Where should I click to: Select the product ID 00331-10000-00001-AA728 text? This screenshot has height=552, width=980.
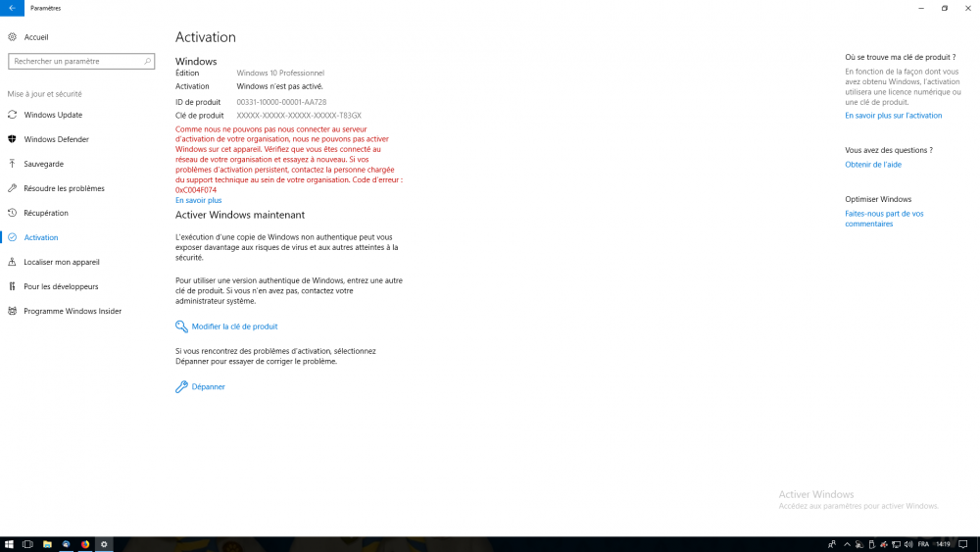[x=281, y=102]
